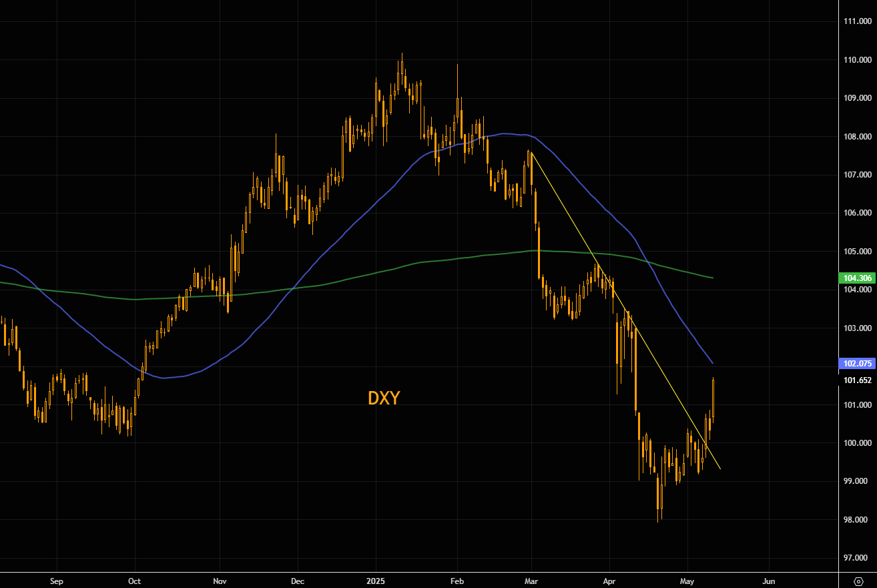This screenshot has height=588, width=877.
Task: Click the green 104.306 price label
Action: point(857,278)
